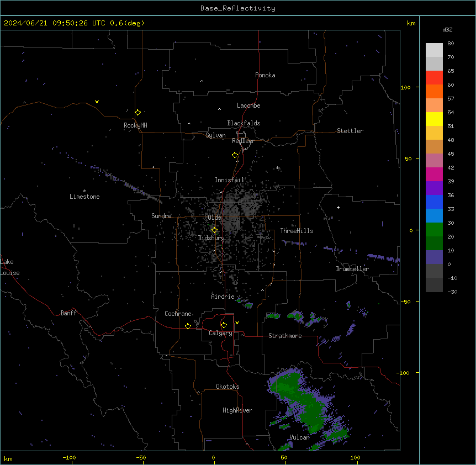This screenshot has width=476, height=465.
Task: Click the Base_Reflectivity title text
Action: pyautogui.click(x=238, y=8)
